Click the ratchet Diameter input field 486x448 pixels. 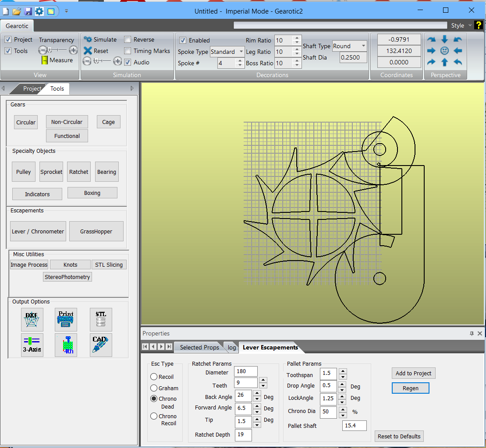[245, 371]
